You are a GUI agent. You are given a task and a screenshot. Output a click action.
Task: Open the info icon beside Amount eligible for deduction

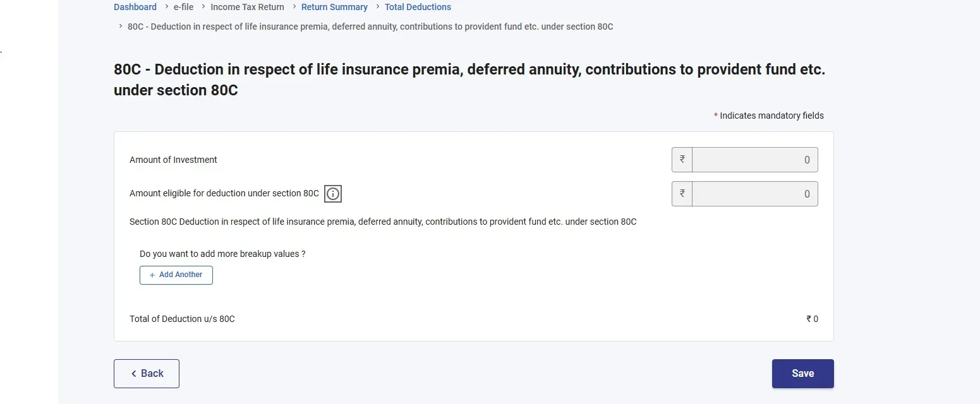[333, 194]
